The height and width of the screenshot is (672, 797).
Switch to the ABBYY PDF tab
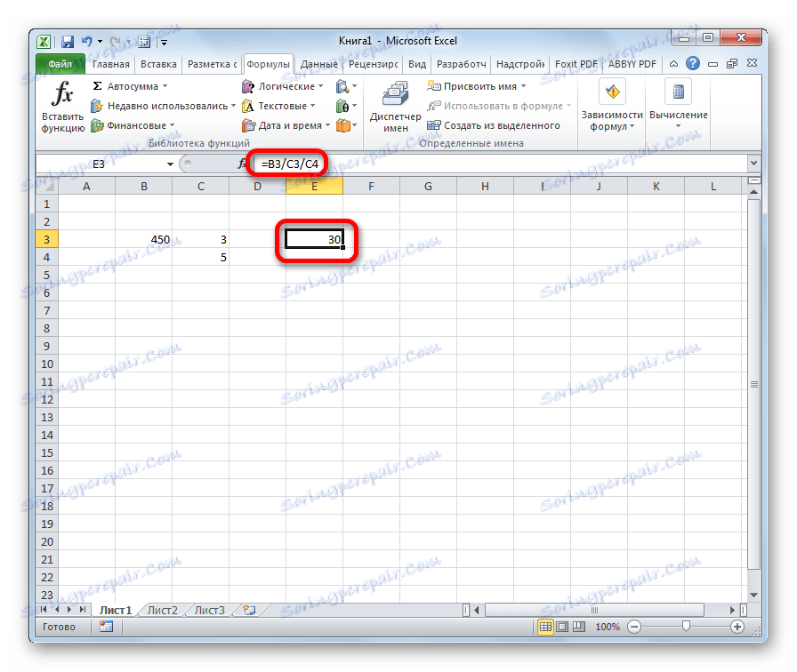tap(632, 65)
